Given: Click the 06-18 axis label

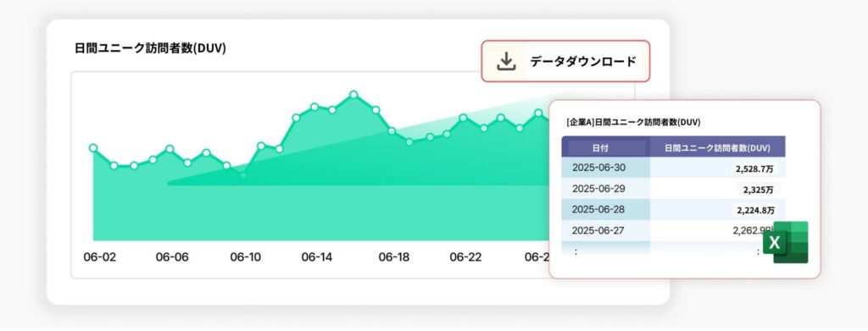Looking at the screenshot, I should point(393,257).
